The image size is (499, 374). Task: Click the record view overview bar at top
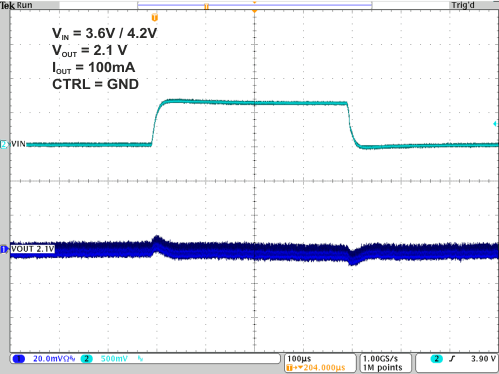(x=255, y=5)
